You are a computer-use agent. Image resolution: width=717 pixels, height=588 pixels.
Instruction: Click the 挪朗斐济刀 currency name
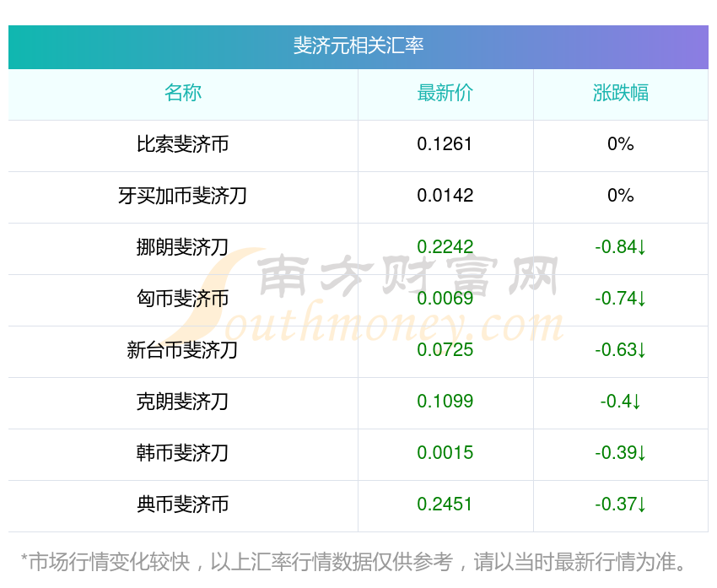[x=183, y=247]
